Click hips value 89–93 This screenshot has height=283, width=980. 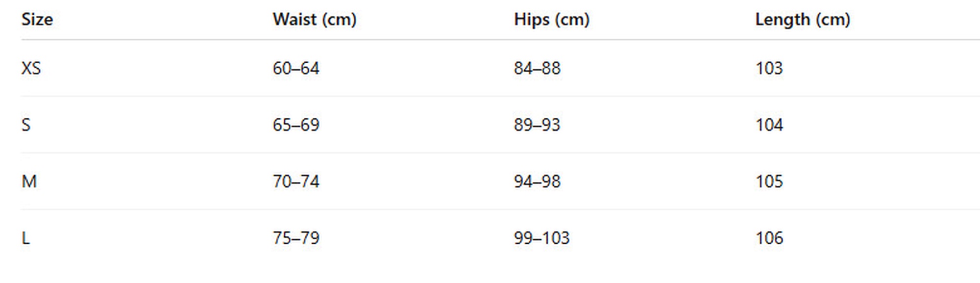[x=537, y=125]
